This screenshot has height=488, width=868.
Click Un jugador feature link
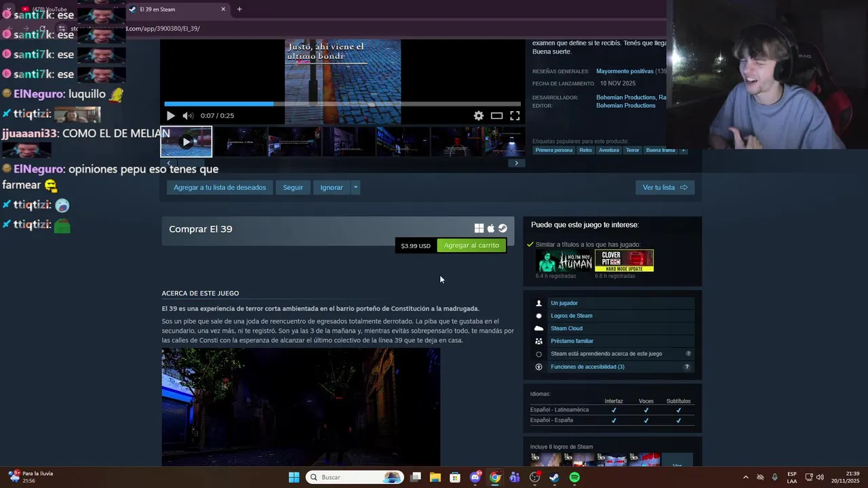pos(564,303)
